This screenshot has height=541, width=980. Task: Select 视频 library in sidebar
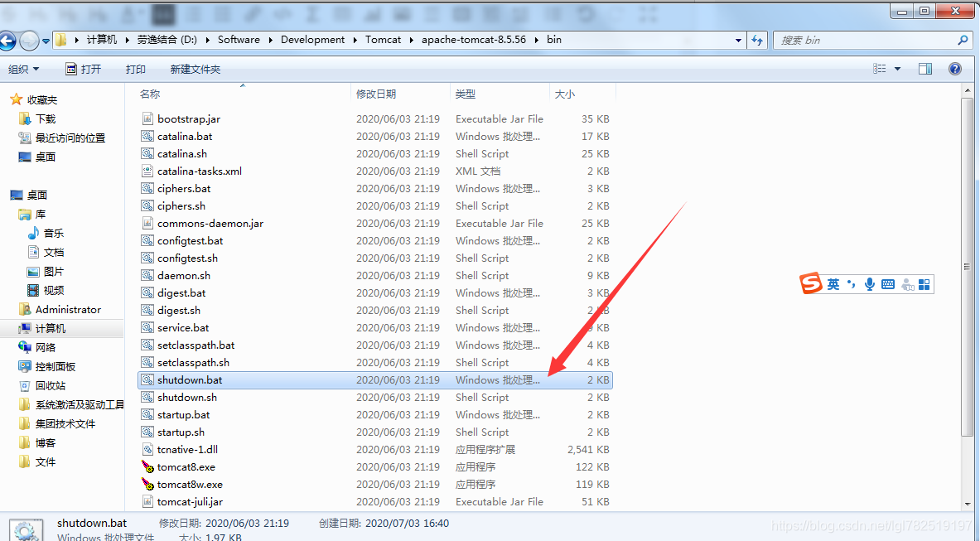click(x=54, y=290)
